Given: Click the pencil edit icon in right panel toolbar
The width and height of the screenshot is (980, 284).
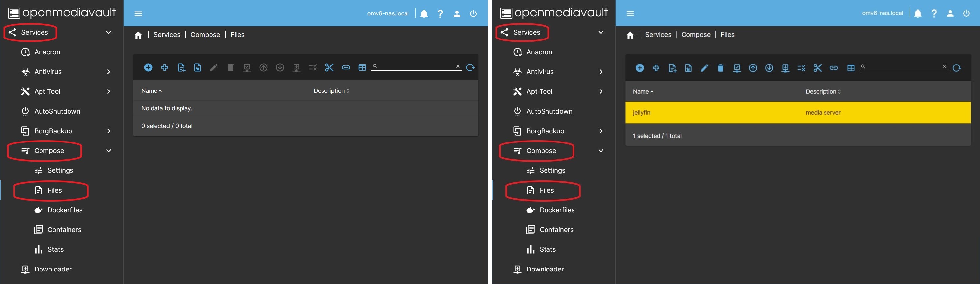Looking at the screenshot, I should point(705,68).
